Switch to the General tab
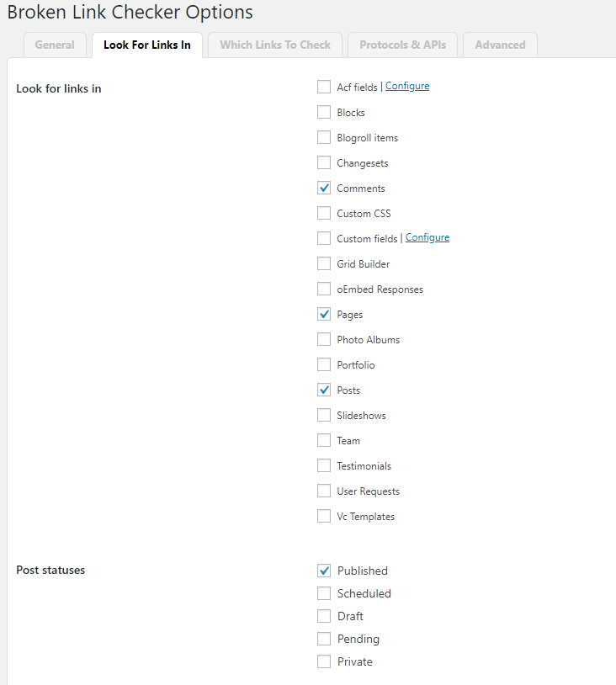This screenshot has width=616, height=685. pos(55,45)
